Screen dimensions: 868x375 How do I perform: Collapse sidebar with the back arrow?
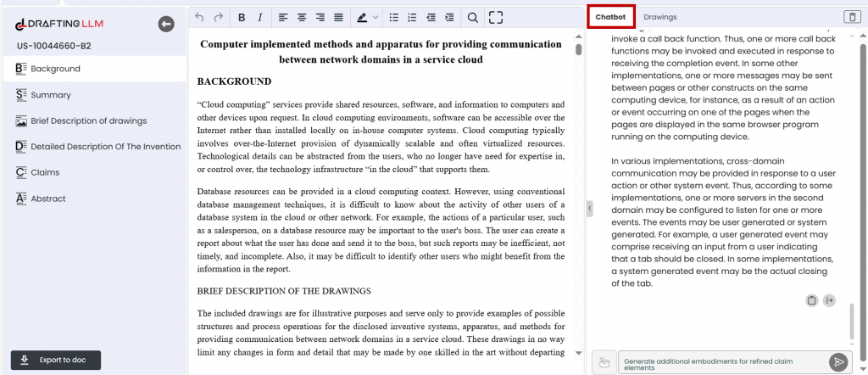pos(166,24)
